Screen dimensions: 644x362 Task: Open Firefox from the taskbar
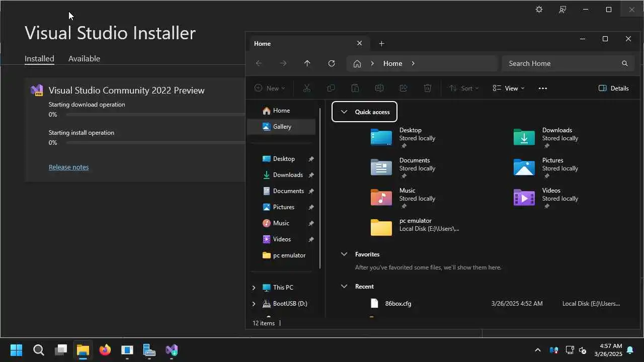(105, 350)
